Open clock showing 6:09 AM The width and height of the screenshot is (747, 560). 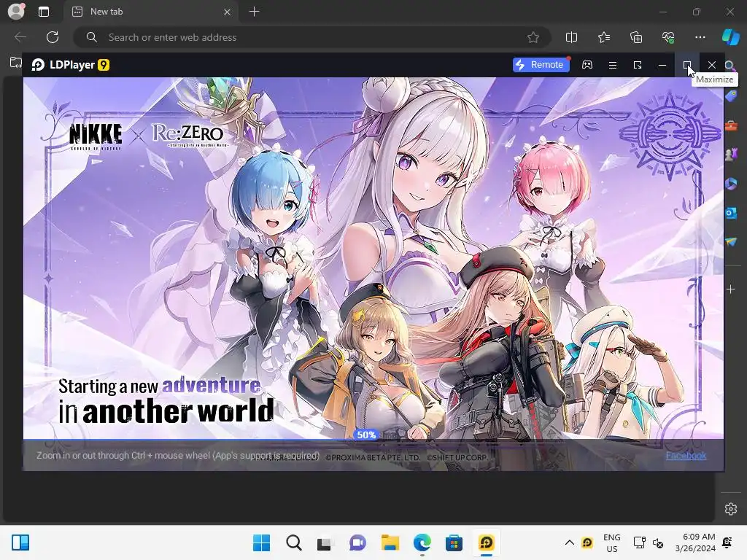point(695,542)
